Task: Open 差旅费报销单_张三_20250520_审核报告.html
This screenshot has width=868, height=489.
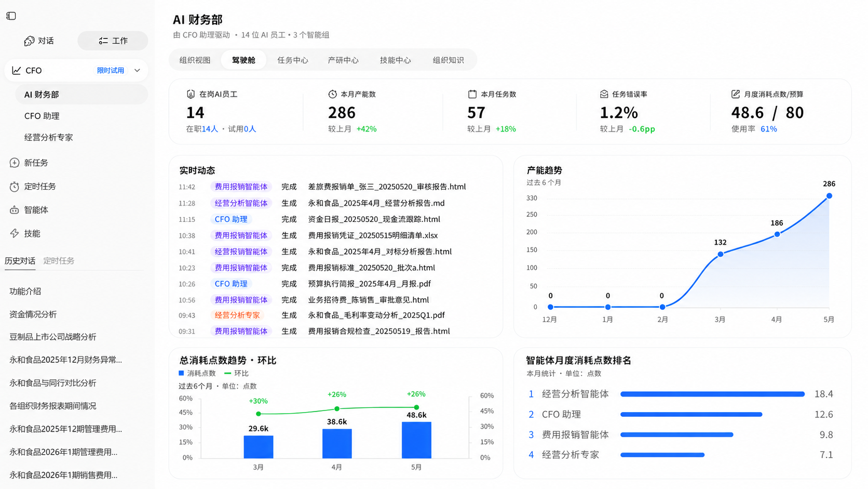Action: (387, 187)
